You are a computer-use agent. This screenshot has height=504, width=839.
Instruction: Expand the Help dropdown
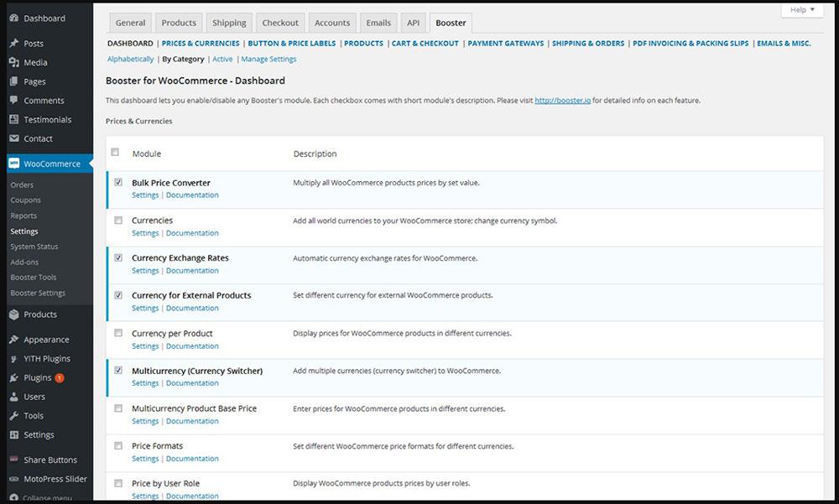point(802,9)
